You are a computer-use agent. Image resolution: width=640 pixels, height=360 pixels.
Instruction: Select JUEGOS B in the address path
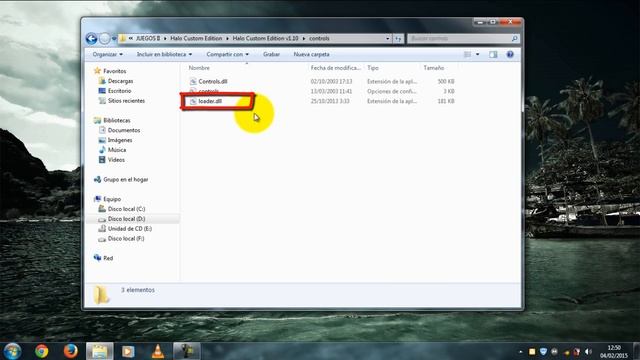148,38
